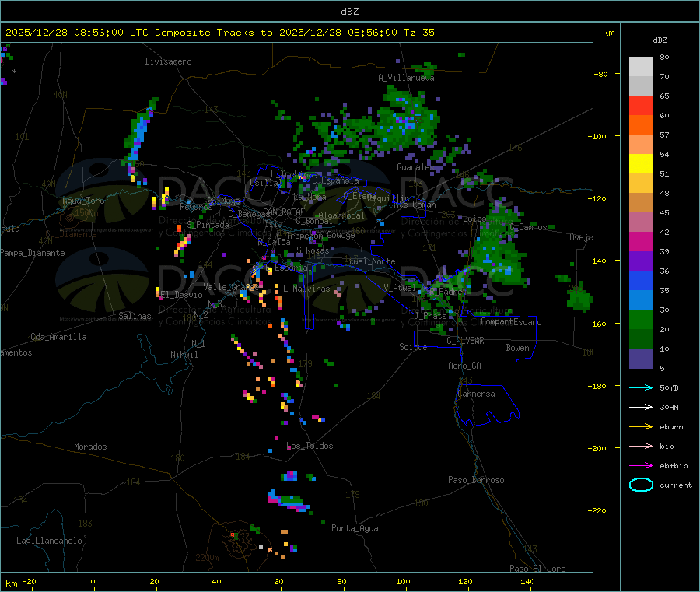
Task: Click the 'Los_Toldos' map label
Action: pos(310,446)
